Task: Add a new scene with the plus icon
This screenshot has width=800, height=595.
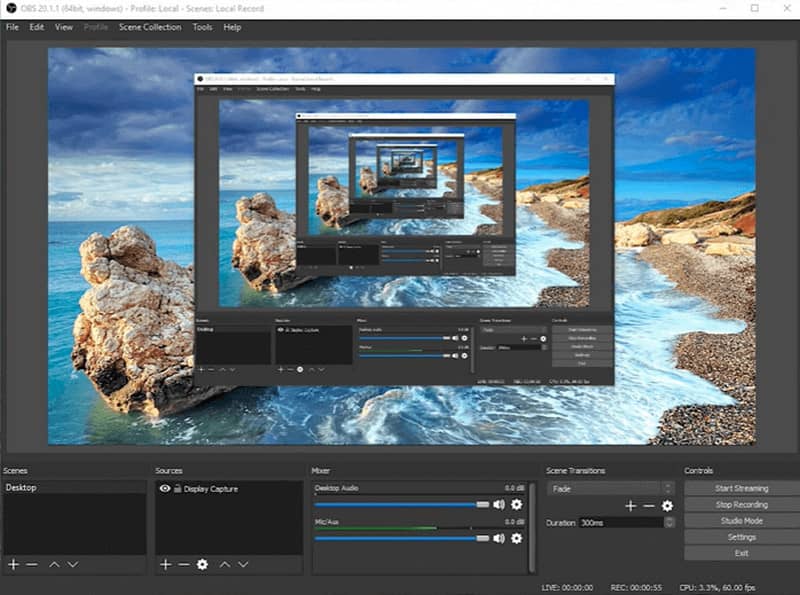Action: point(13,565)
